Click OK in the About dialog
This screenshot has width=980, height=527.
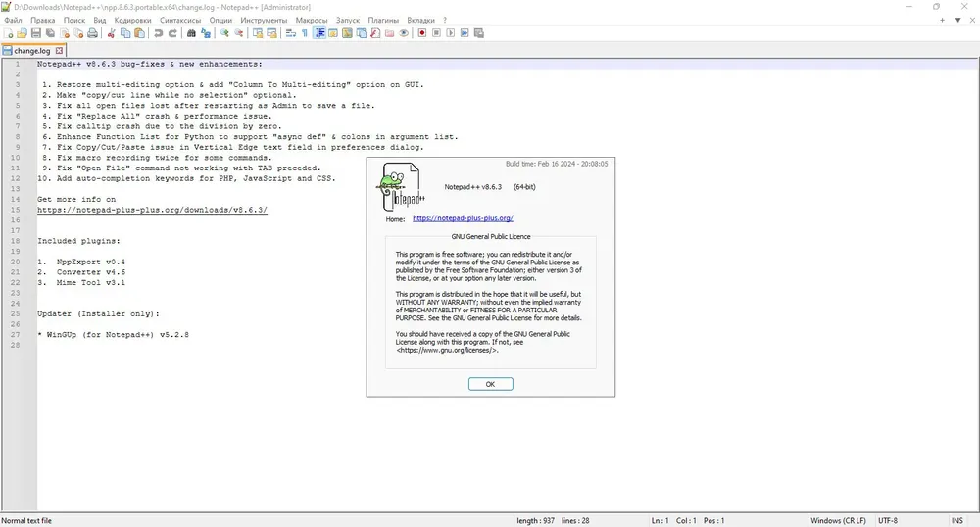(491, 384)
